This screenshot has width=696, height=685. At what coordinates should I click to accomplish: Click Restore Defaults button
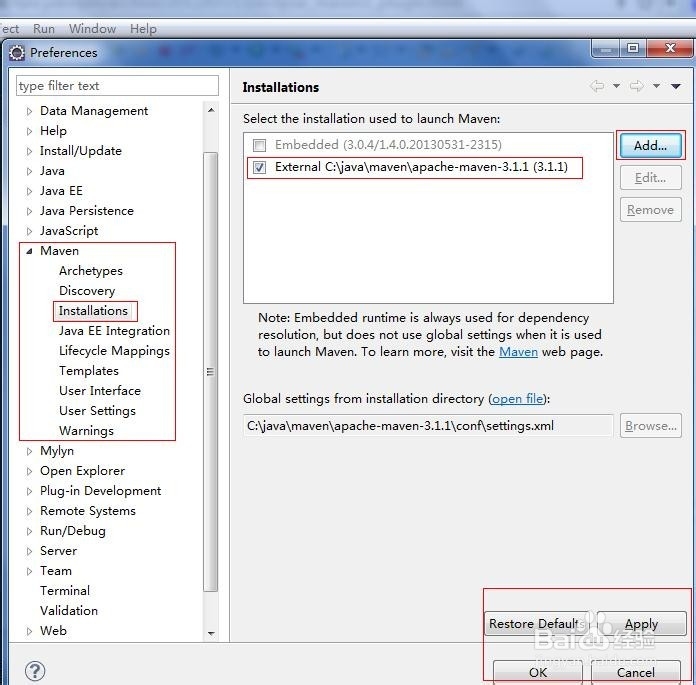click(x=538, y=623)
